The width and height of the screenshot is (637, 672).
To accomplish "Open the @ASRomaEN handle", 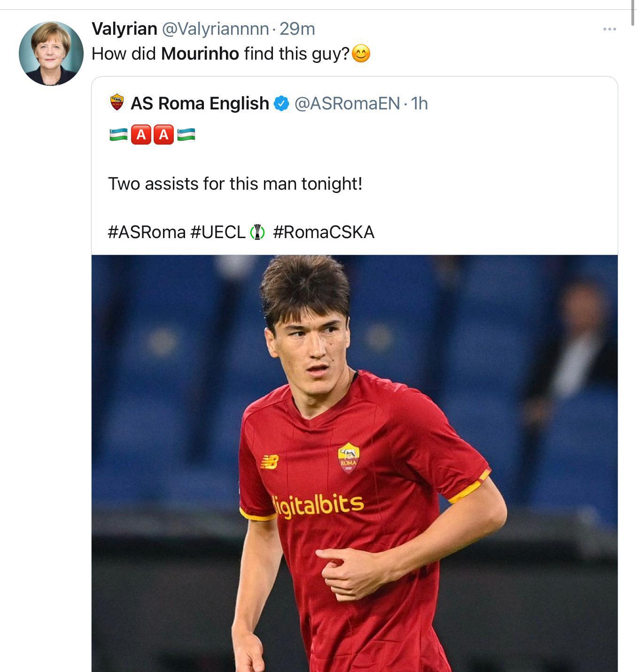I will point(347,103).
